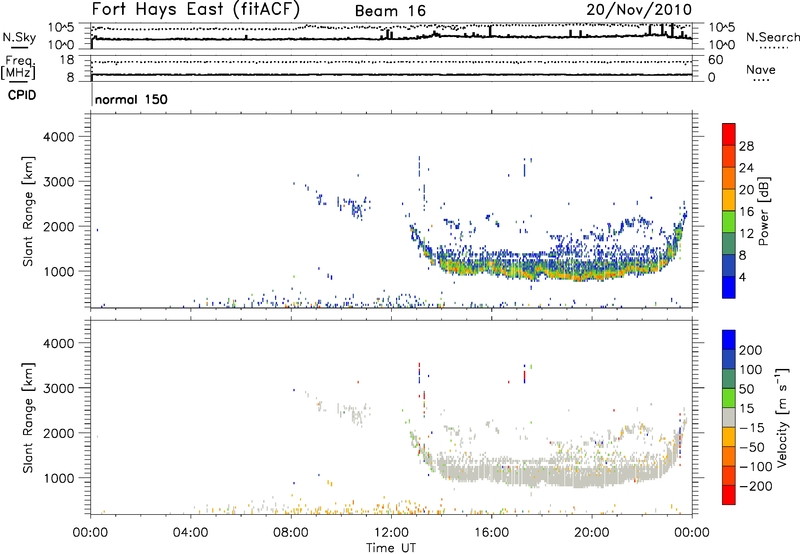
Task: Click the right-side Nave axis value '60'
Action: click(716, 60)
